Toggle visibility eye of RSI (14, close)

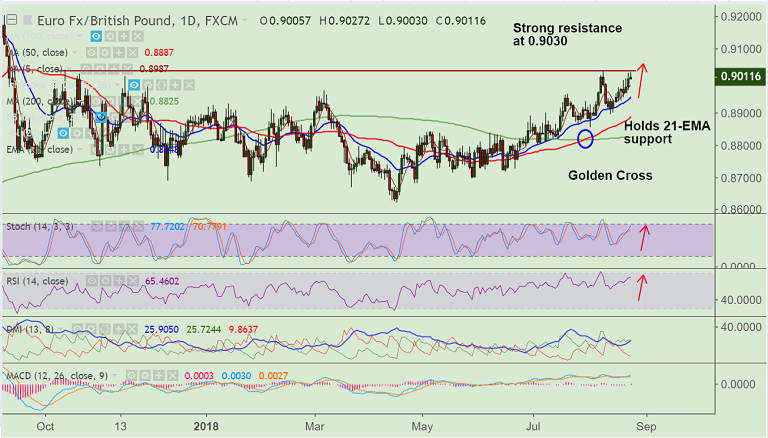click(91, 281)
